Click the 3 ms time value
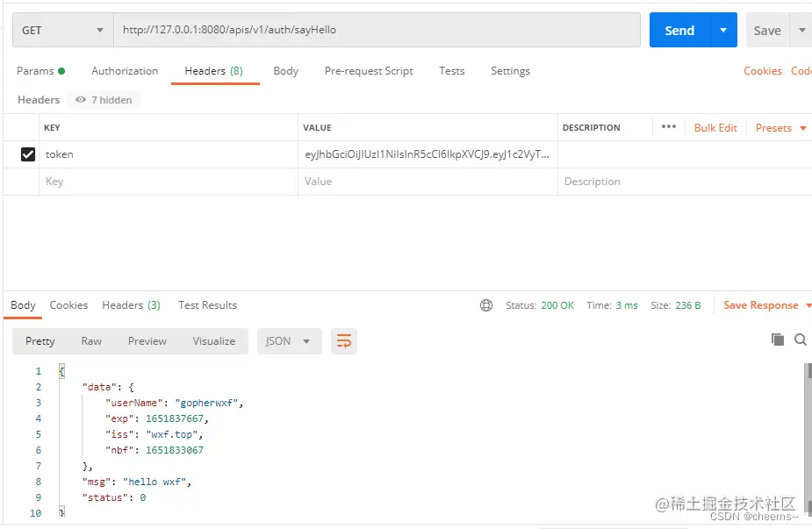Image resolution: width=812 pixels, height=529 pixels. point(627,305)
